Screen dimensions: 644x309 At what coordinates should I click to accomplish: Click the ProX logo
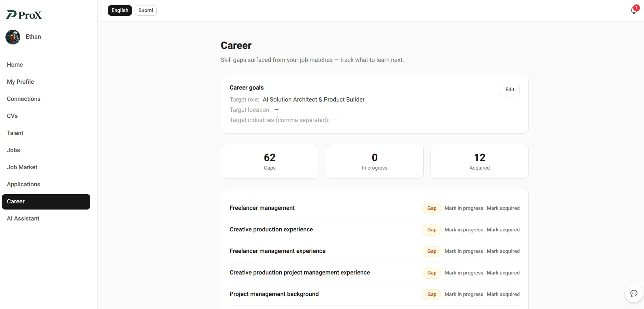pyautogui.click(x=24, y=15)
